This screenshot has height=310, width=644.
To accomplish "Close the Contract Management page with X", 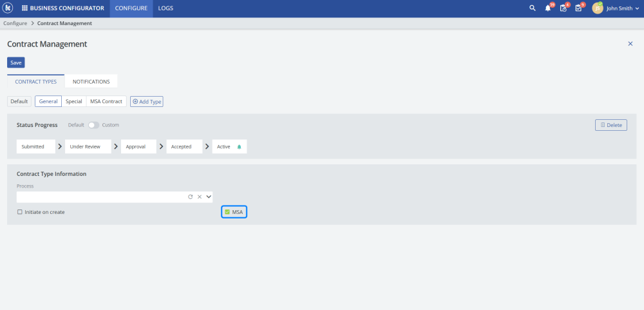I will 630,44.
